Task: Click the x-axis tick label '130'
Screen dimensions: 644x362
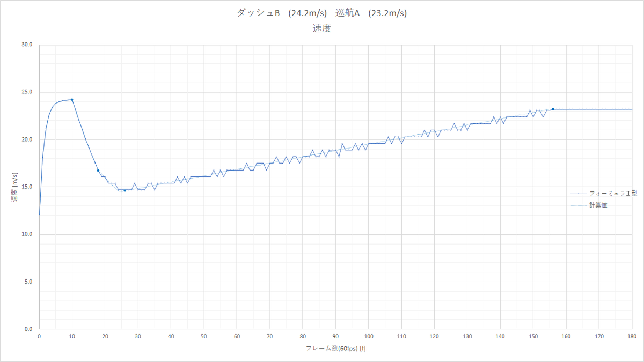Action: tap(467, 337)
